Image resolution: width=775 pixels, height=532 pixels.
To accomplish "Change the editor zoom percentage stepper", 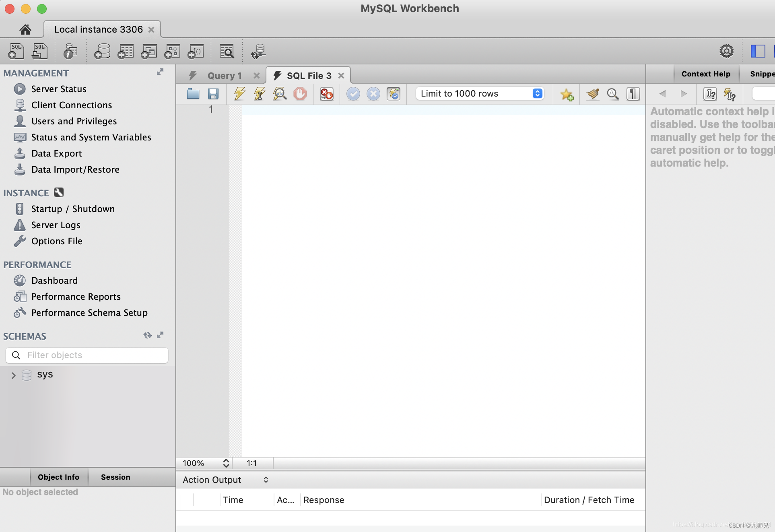I will point(226,463).
